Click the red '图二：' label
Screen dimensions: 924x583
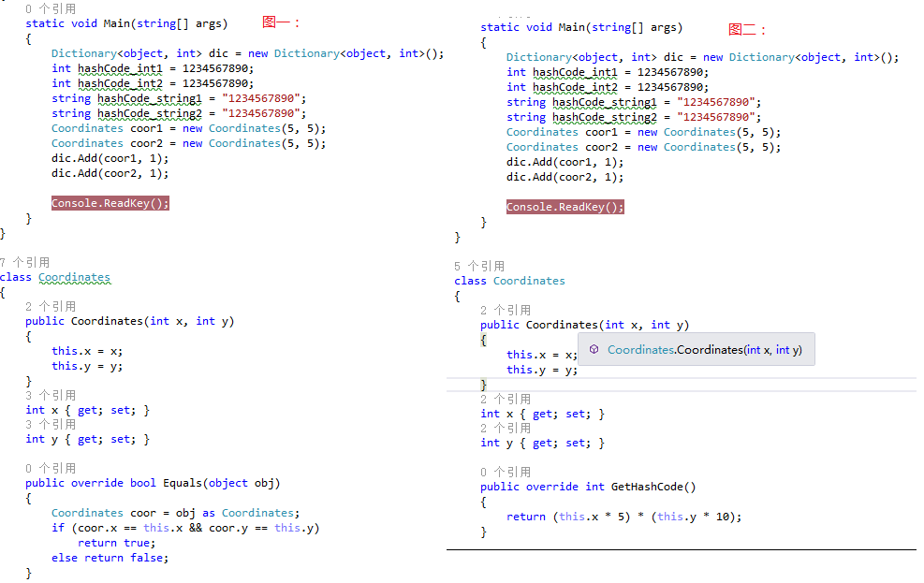click(747, 29)
